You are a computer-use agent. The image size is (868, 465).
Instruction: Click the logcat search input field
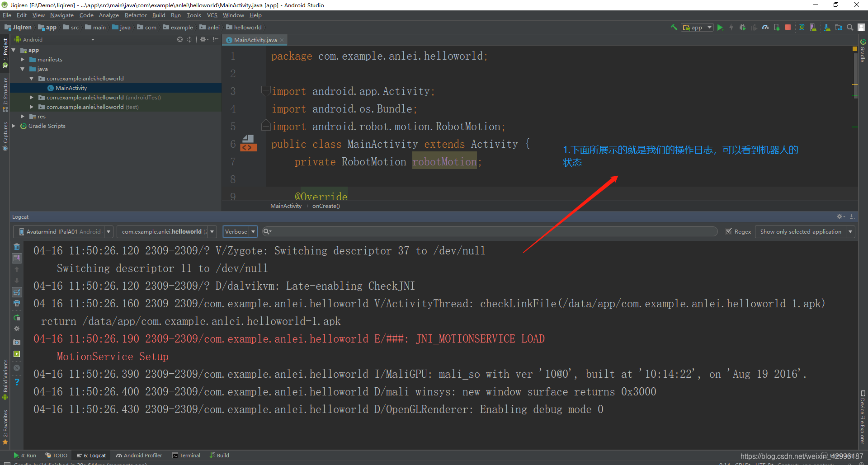490,231
